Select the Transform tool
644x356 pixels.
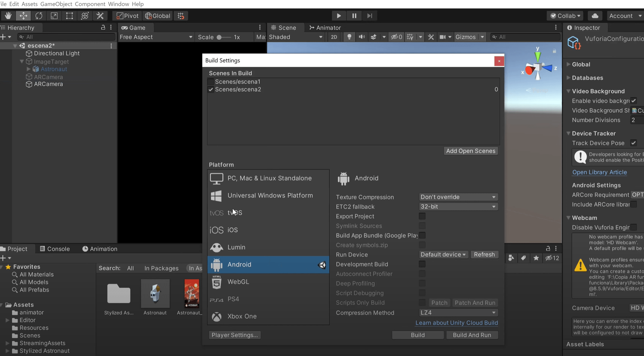tap(85, 16)
